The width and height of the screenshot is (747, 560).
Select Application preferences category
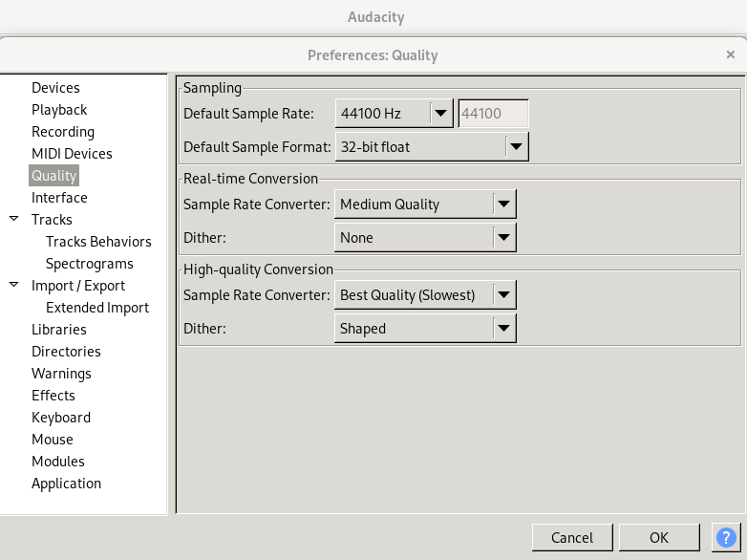point(66,484)
